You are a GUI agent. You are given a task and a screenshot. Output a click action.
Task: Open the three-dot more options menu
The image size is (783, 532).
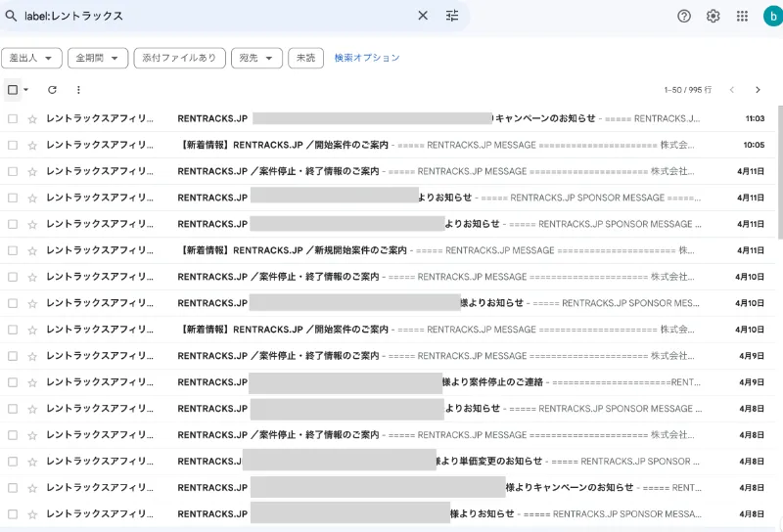click(x=78, y=90)
